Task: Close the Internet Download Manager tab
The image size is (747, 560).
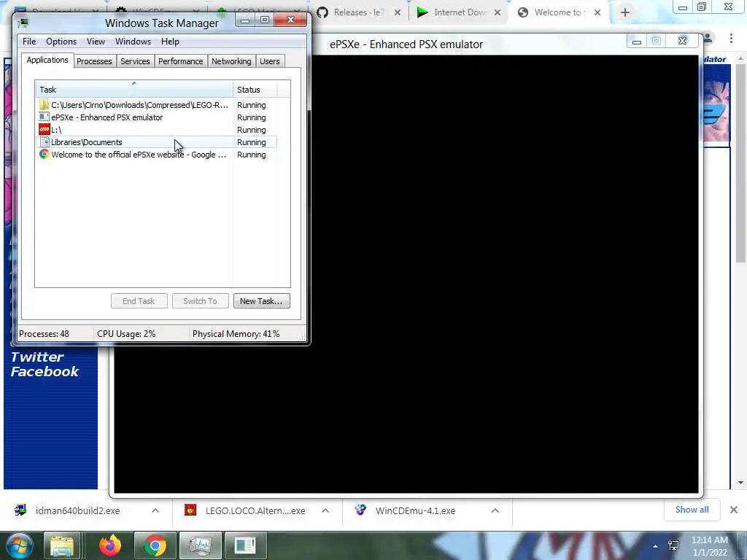Action: (498, 13)
